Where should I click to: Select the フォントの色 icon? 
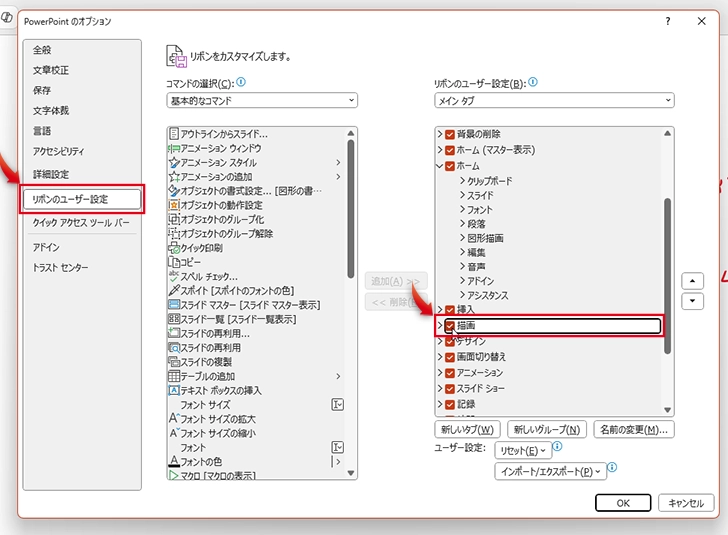(174, 461)
